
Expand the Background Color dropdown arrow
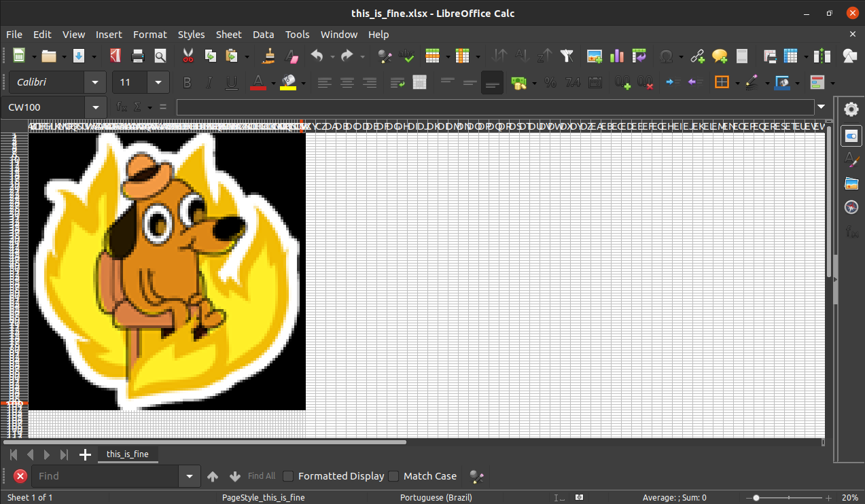(303, 83)
